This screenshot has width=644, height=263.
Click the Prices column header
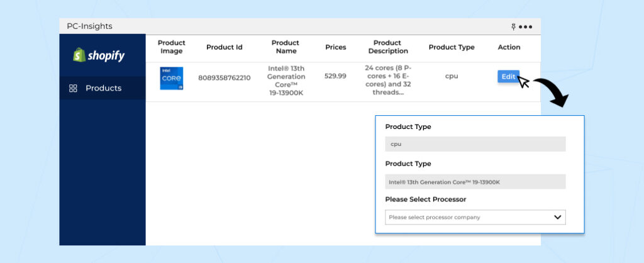[x=335, y=47]
